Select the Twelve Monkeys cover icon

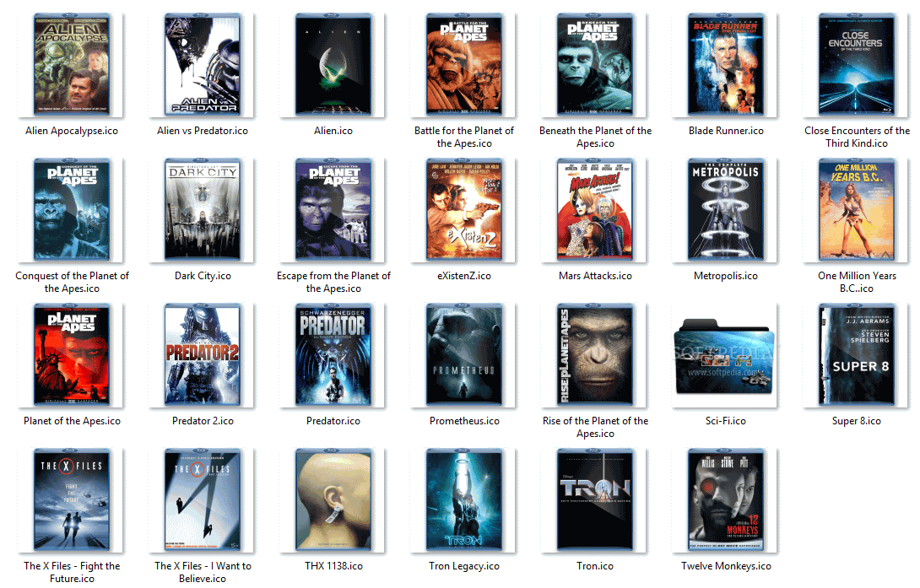click(x=726, y=499)
